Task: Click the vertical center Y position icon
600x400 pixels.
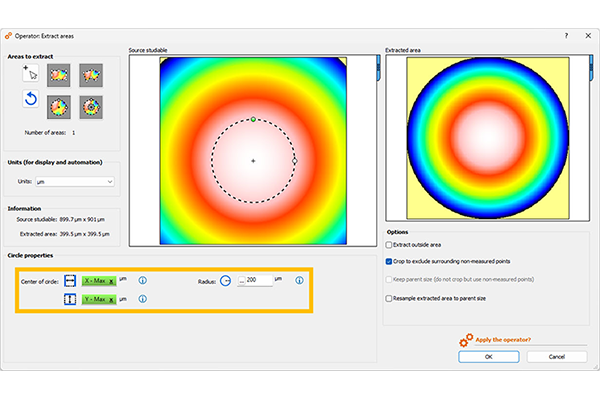Action: point(70,299)
